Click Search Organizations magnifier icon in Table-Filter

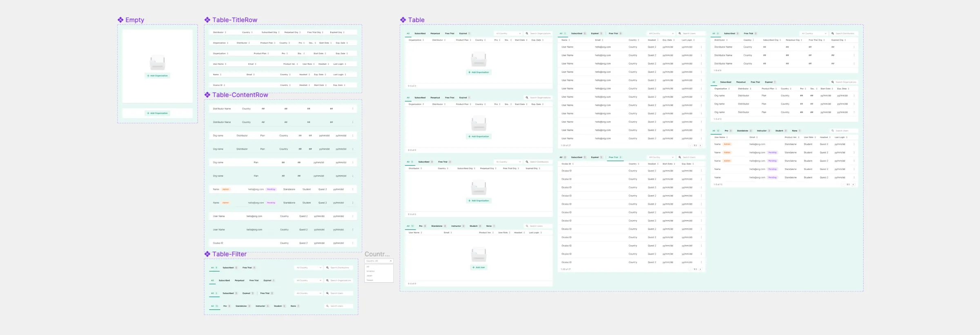point(327,280)
